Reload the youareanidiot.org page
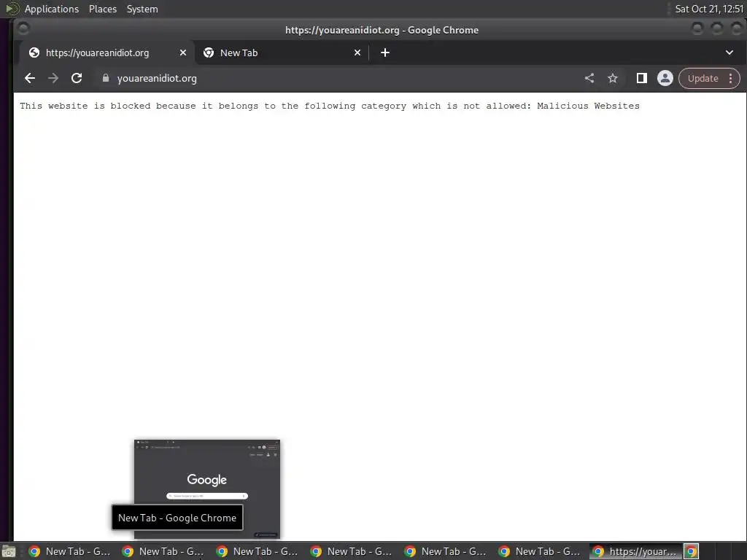The image size is (747, 560). [77, 79]
